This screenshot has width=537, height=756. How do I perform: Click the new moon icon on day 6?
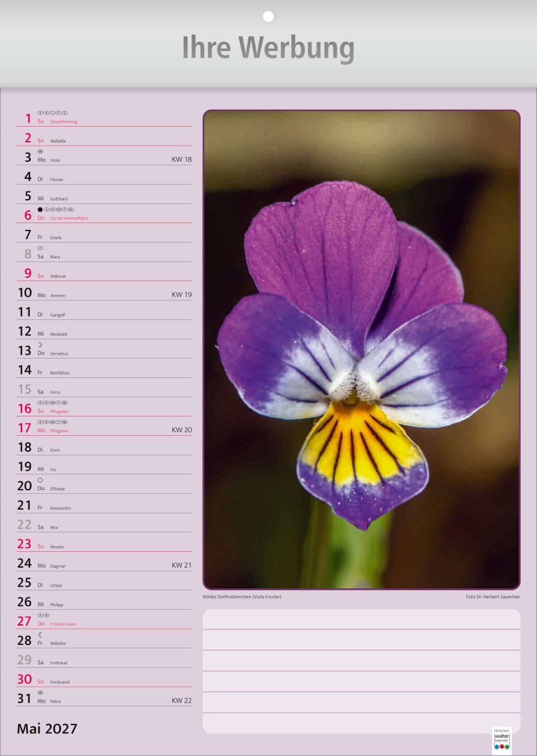coord(40,209)
